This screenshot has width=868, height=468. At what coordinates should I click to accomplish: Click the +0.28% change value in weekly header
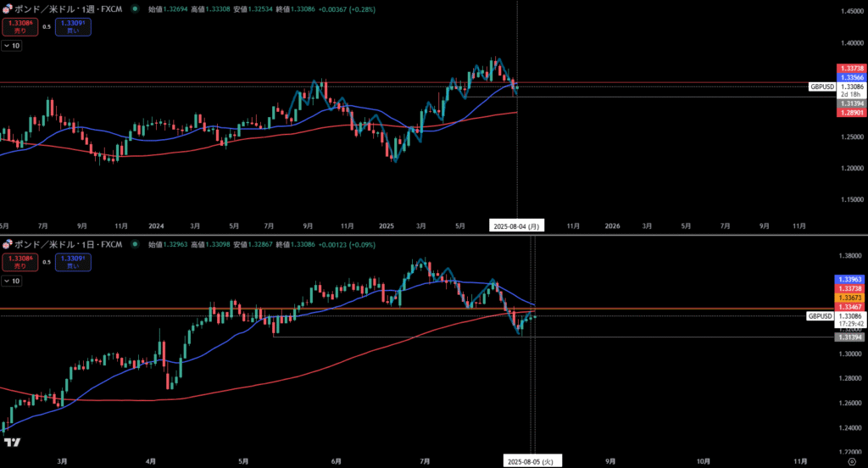tap(362, 9)
